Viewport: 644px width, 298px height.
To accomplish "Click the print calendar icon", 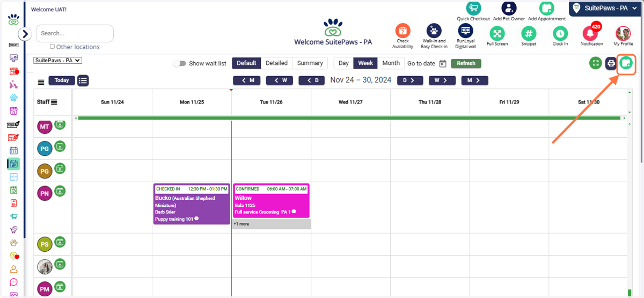I will coord(611,63).
